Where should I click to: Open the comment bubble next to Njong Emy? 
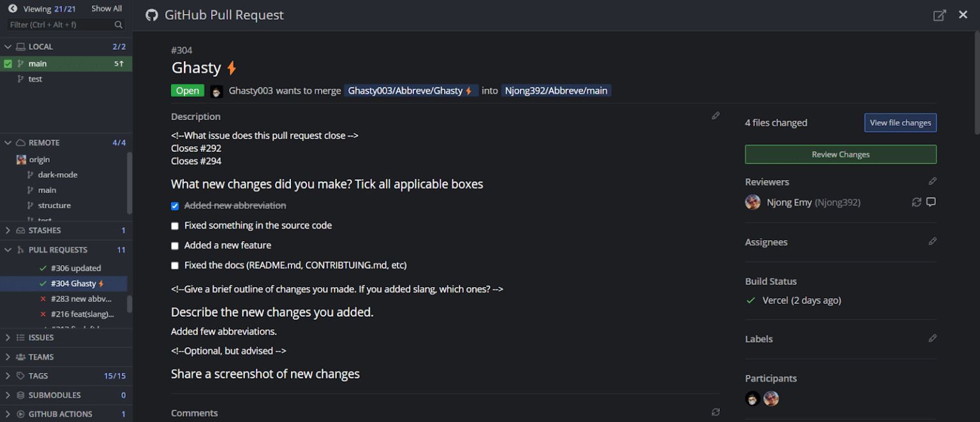click(x=931, y=202)
